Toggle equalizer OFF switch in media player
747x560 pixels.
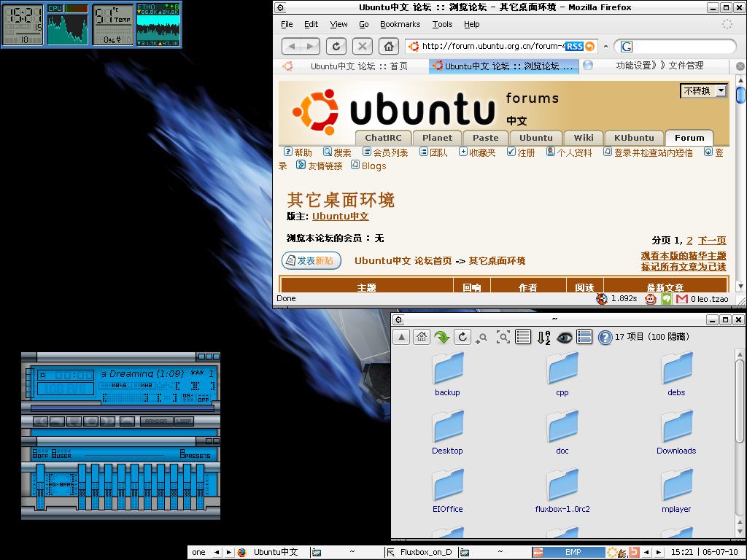click(x=40, y=454)
